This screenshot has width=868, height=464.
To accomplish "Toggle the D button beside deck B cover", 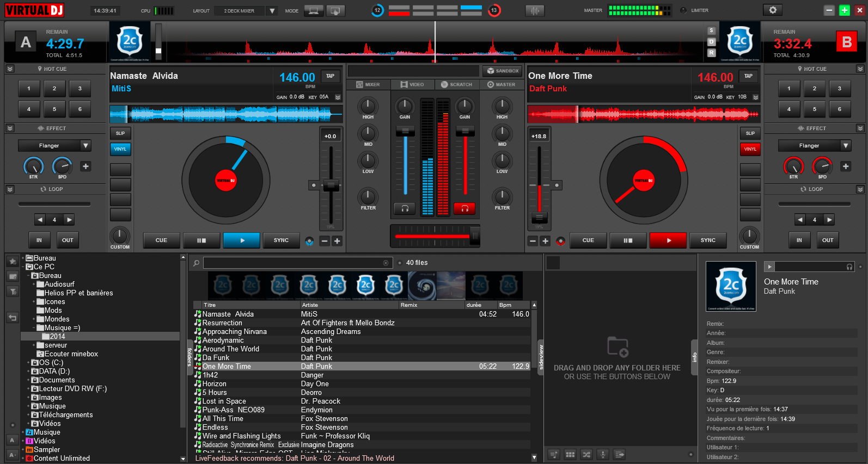I will (711, 41).
